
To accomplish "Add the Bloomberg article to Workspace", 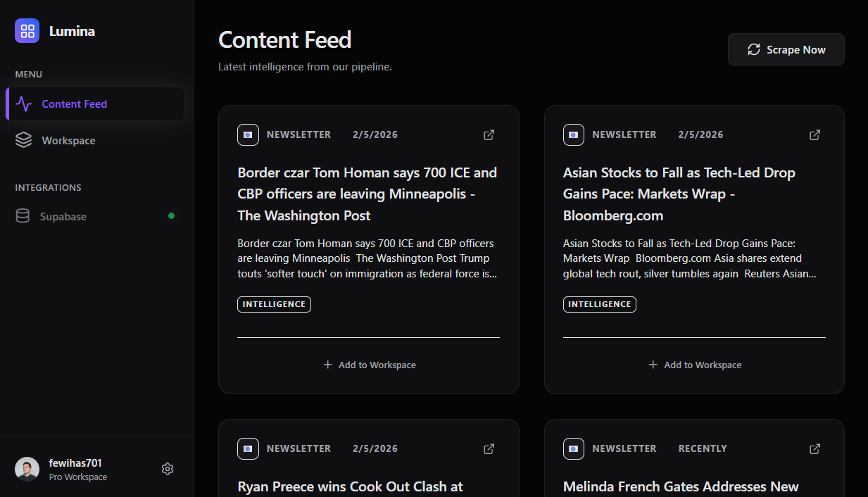I will (x=694, y=365).
